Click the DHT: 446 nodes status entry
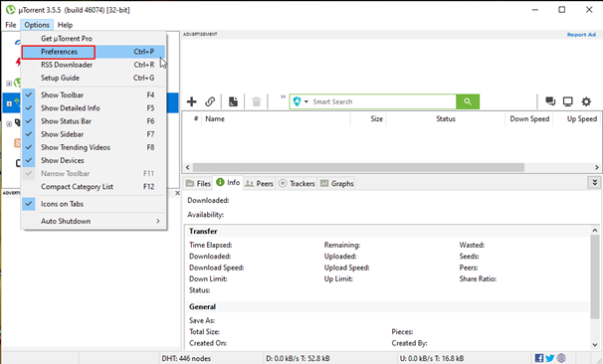 point(186,358)
